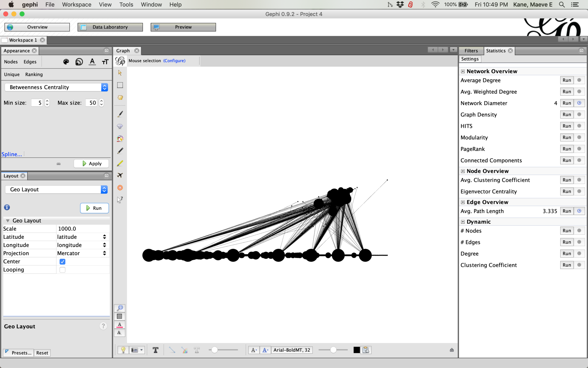
Task: Collapse the Network Overview section
Action: click(x=463, y=71)
